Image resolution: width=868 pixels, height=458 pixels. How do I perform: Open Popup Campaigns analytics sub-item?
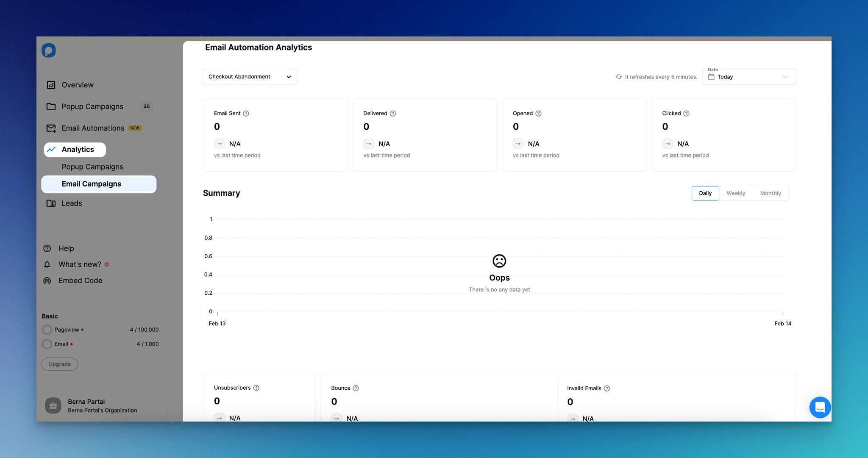(92, 167)
